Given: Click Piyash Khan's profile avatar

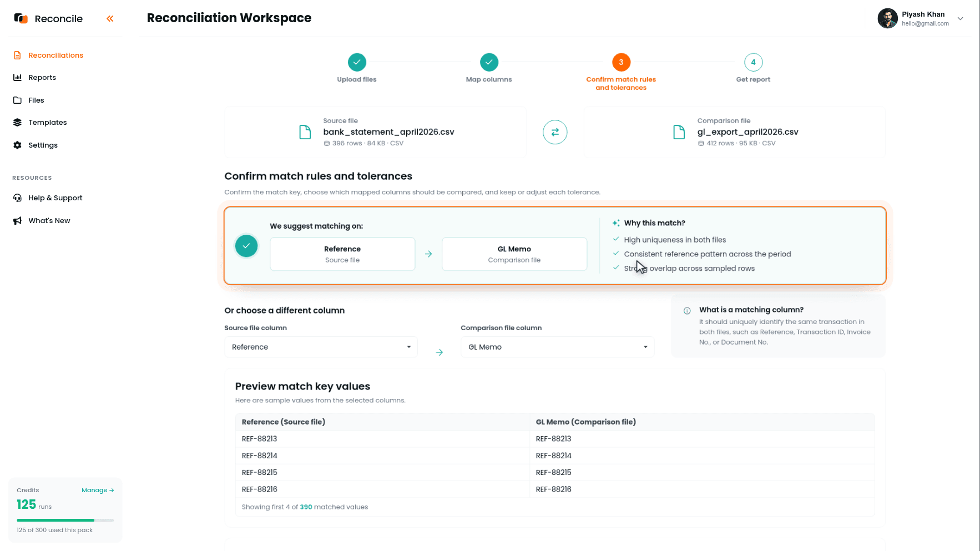Looking at the screenshot, I should 887,18.
